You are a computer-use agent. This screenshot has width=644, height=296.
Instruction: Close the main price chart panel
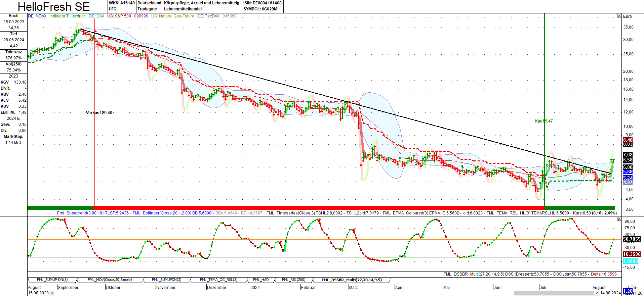click(x=619, y=16)
